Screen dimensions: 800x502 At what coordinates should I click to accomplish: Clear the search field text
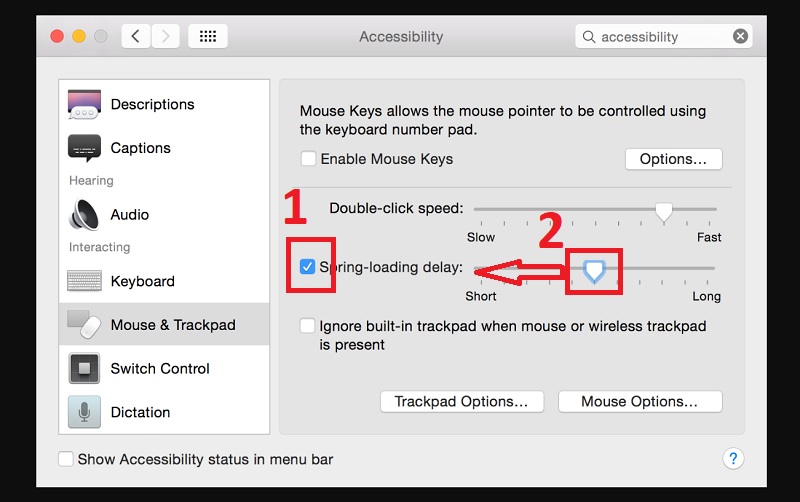740,37
